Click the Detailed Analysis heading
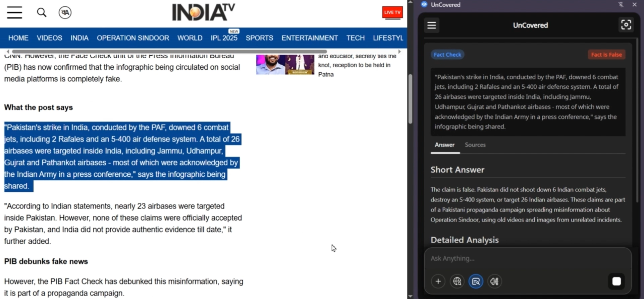 coord(465,240)
